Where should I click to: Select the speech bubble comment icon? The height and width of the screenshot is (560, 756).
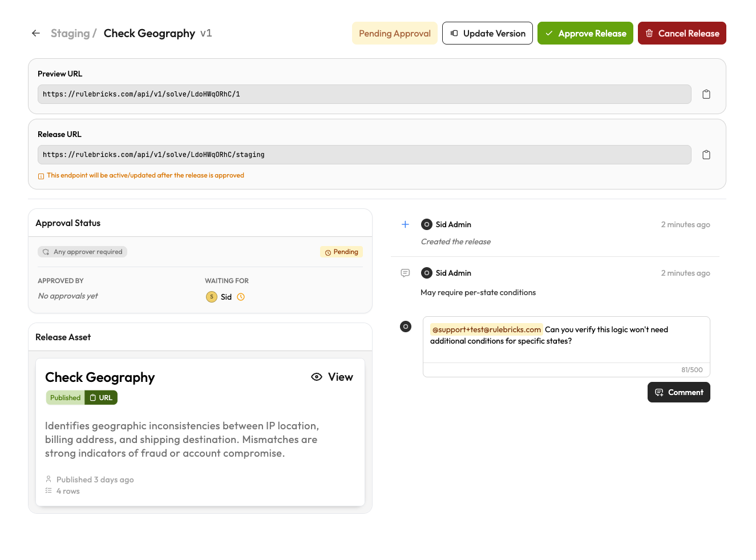click(405, 273)
